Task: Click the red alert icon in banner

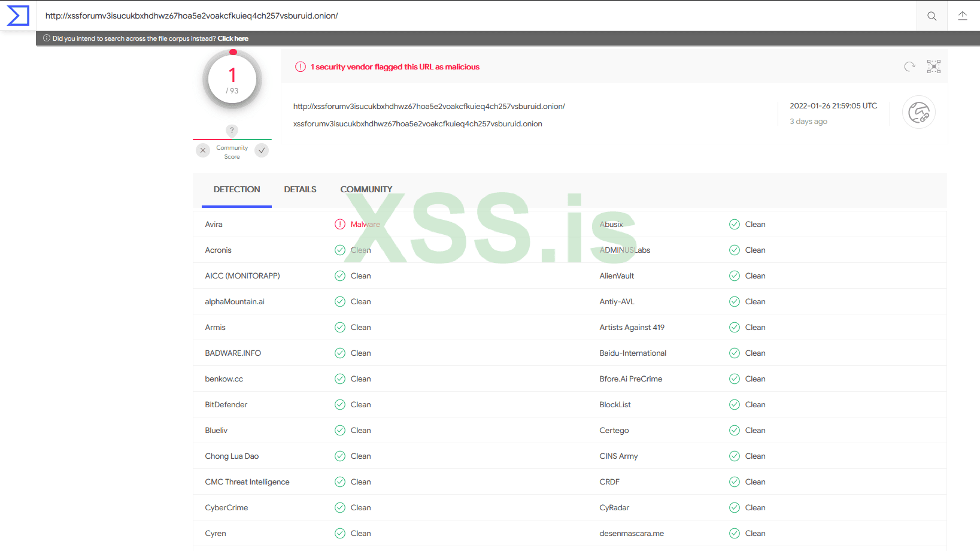Action: (x=301, y=66)
